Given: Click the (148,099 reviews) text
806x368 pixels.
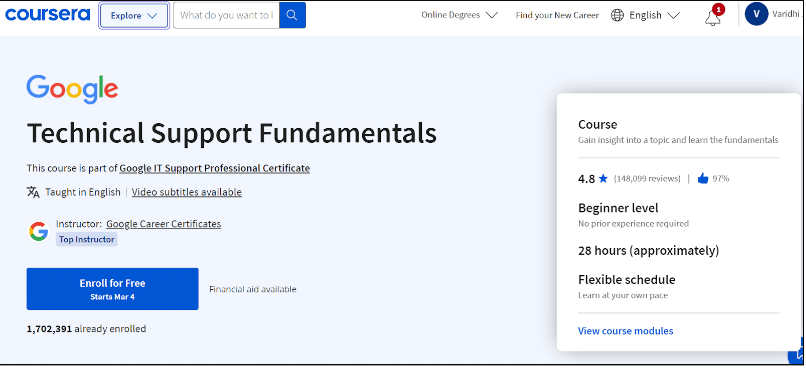Looking at the screenshot, I should coord(647,179).
